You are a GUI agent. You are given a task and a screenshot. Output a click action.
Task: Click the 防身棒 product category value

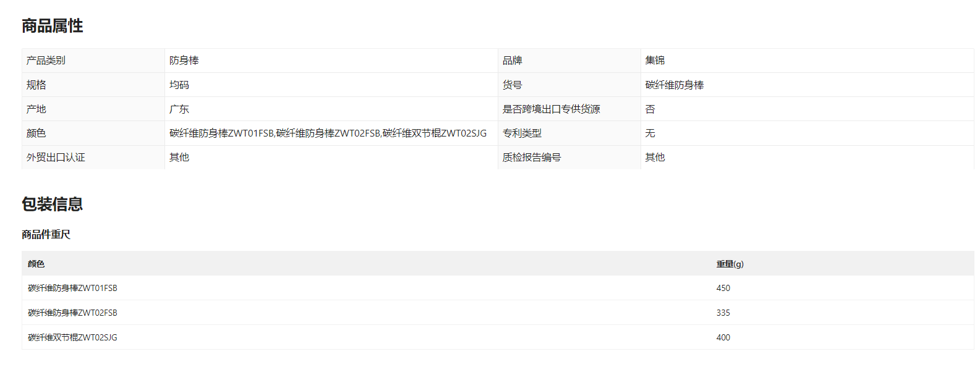pyautogui.click(x=184, y=61)
